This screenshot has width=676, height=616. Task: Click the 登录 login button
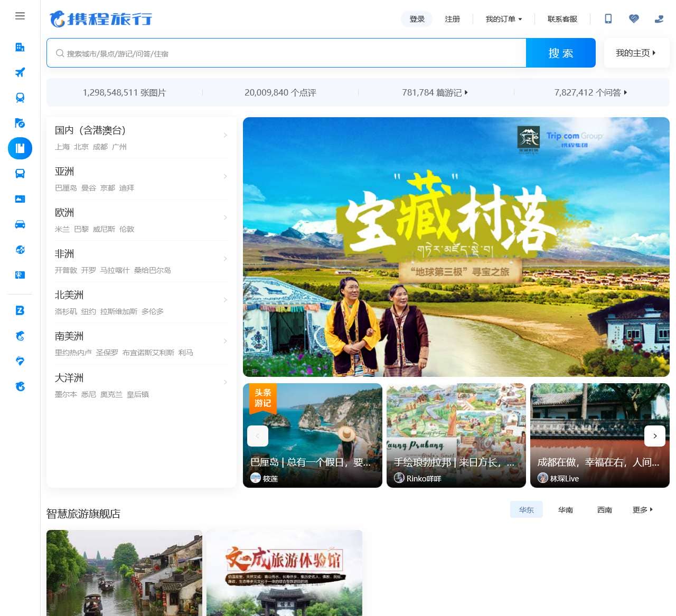417,19
